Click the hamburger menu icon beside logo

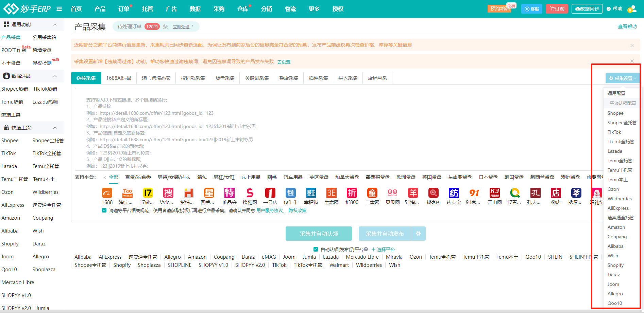pos(59,9)
